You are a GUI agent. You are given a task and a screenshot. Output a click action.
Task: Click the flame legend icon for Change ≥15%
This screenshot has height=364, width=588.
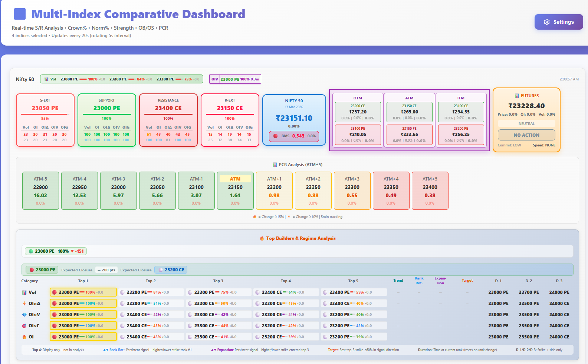coord(254,217)
